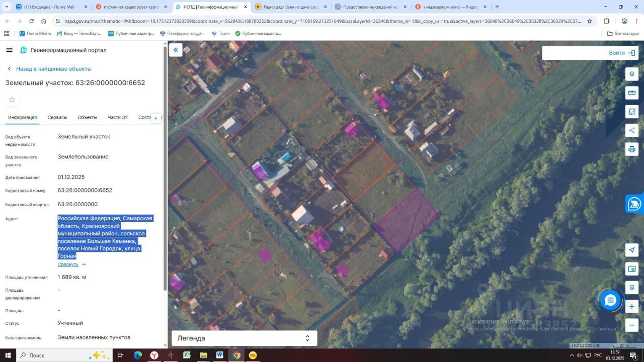This screenshot has width=644, height=362.
Task: Open a new browser tab
Action: coord(497,7)
